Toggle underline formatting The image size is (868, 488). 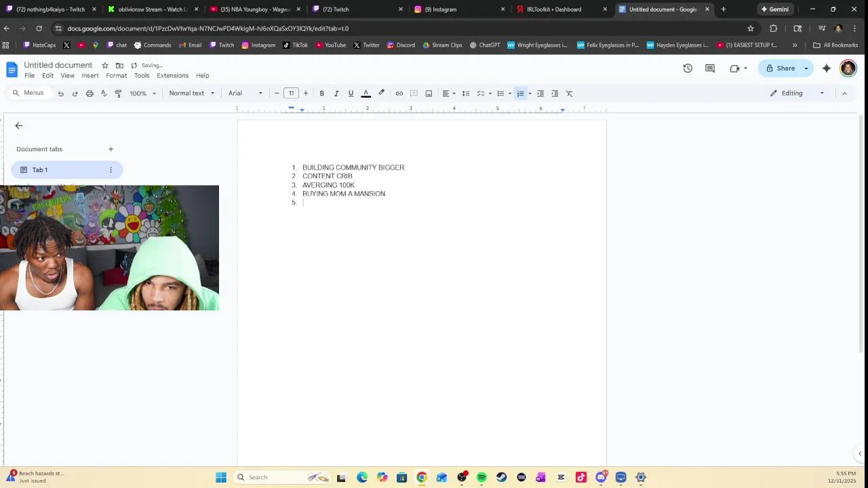[x=351, y=94]
